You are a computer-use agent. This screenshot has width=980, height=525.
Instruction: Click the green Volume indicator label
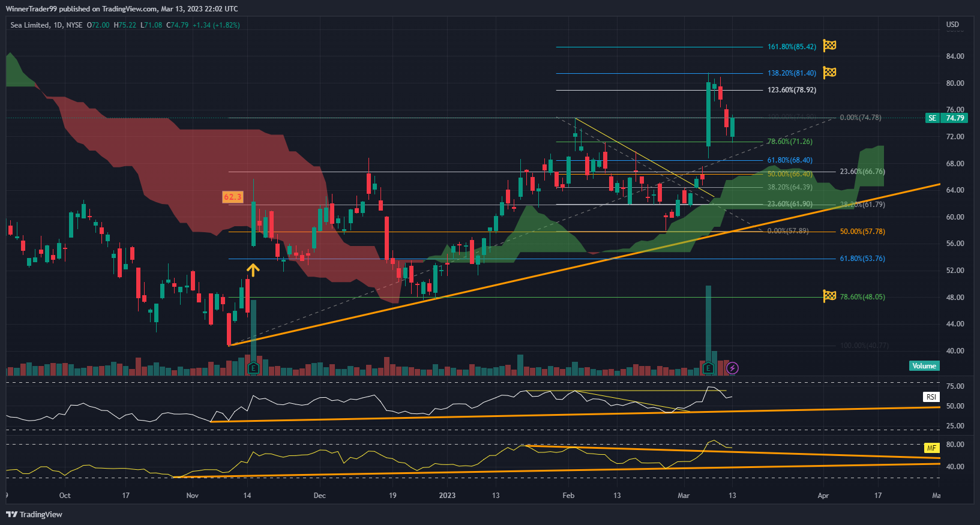click(x=924, y=366)
